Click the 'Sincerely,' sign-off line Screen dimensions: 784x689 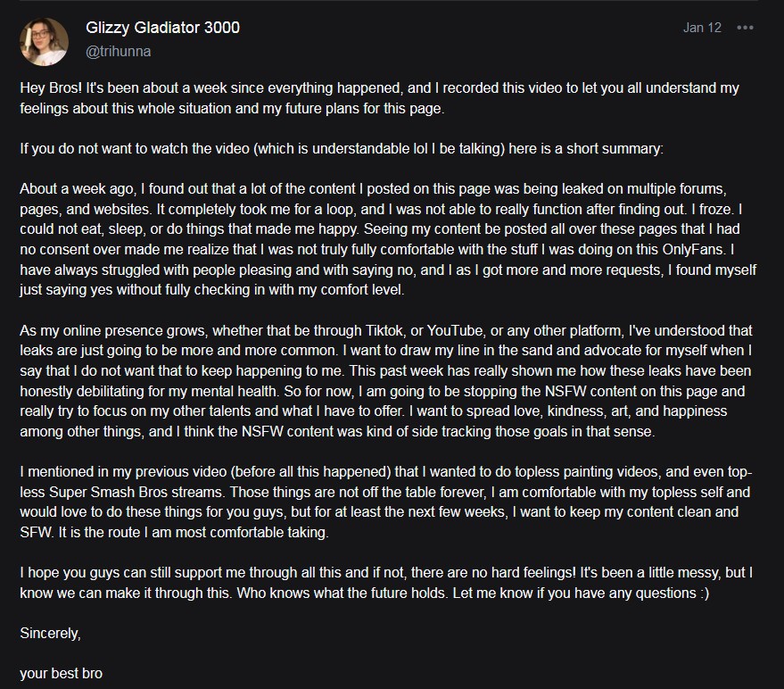51,634
